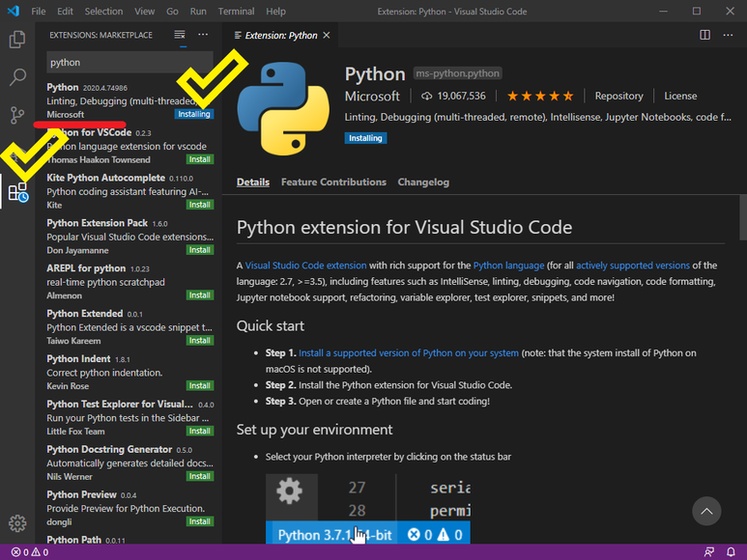Click the scroll-to-top round arrow button
Image resolution: width=747 pixels, height=560 pixels.
pyautogui.click(x=706, y=511)
